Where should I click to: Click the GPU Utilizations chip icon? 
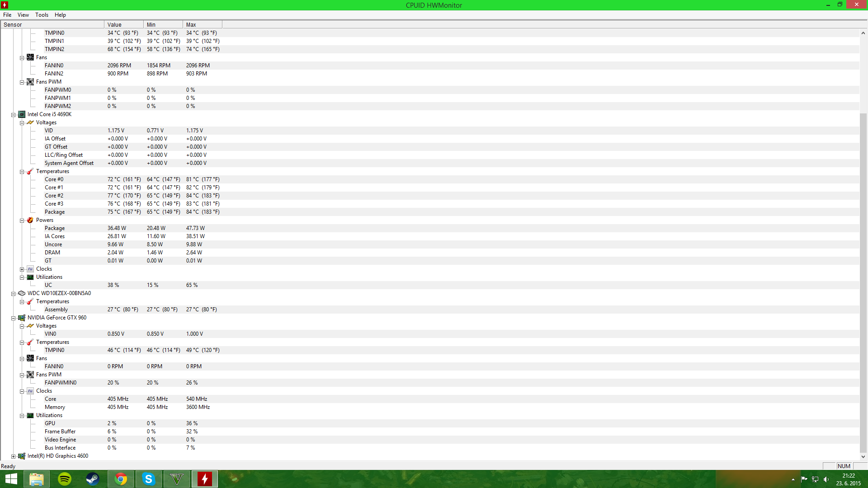(30, 415)
